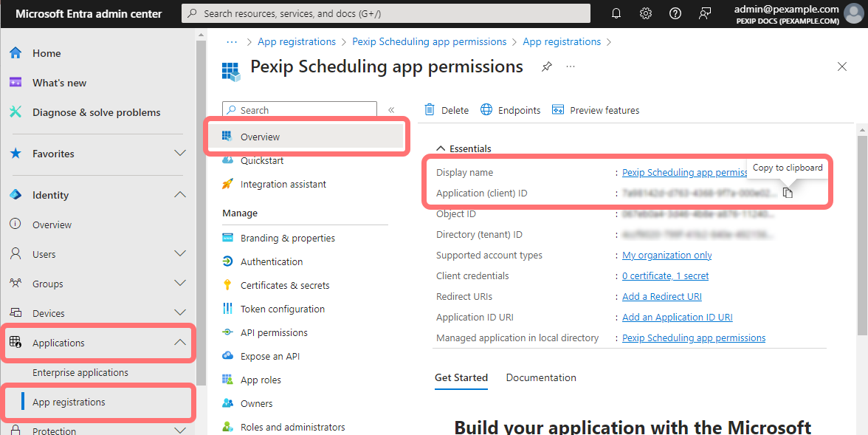This screenshot has height=435, width=868.
Task: Collapse the Essentials section
Action: tap(441, 148)
